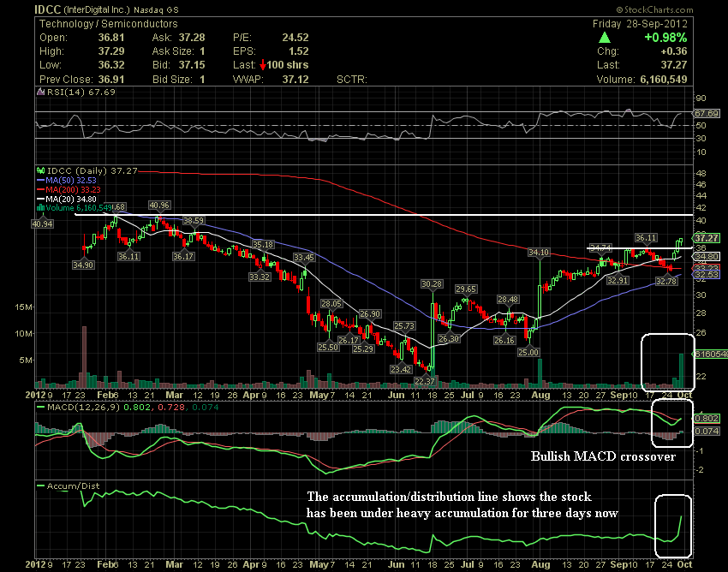Click the High value 37.29
728x572 pixels.
(x=111, y=51)
